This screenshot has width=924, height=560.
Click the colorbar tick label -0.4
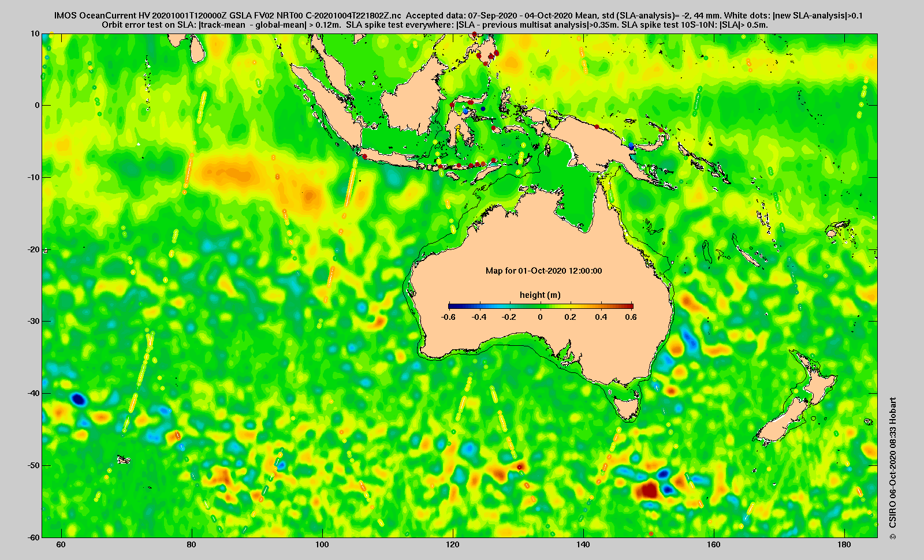[x=479, y=317]
